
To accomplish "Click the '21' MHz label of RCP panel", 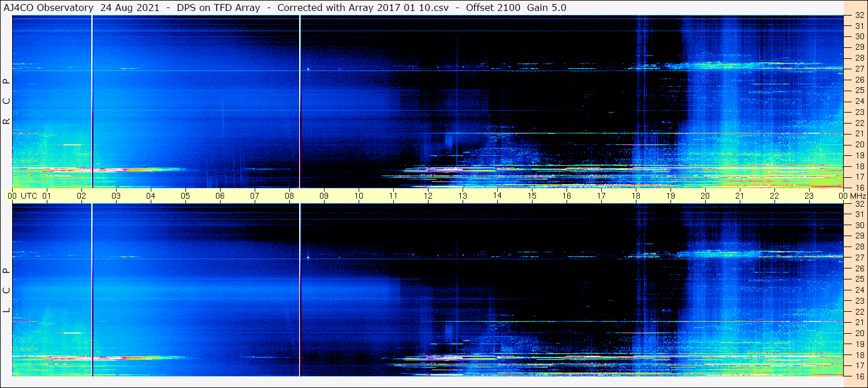I will pyautogui.click(x=859, y=133).
